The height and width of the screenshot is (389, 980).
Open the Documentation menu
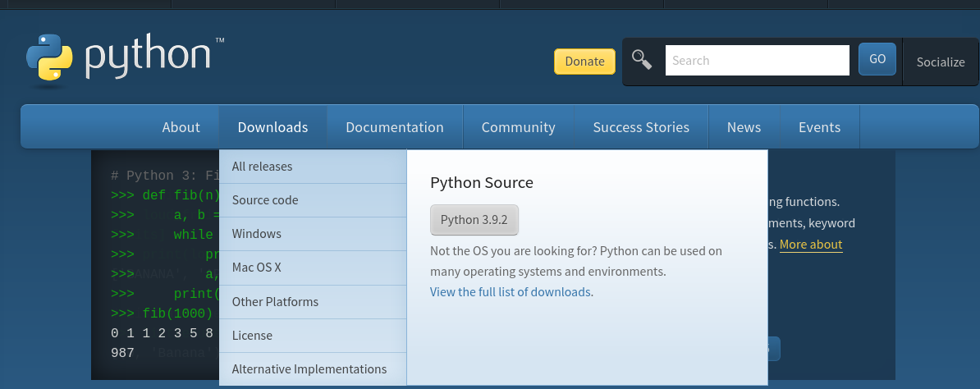click(x=394, y=127)
